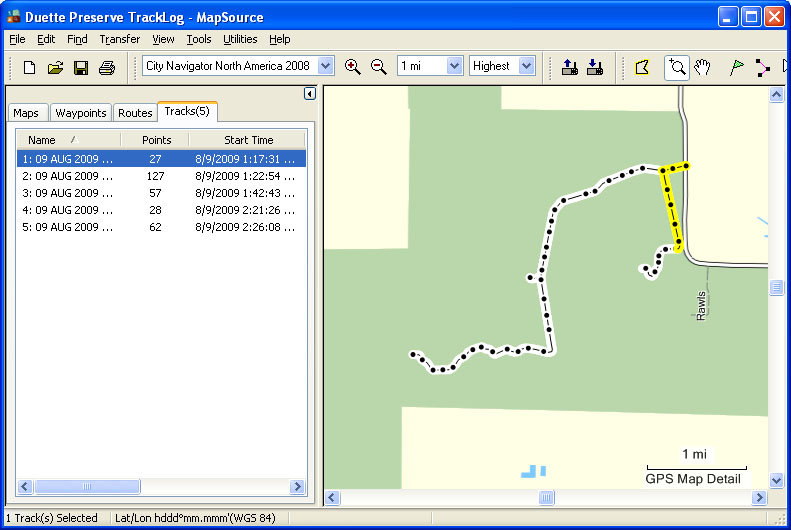Click map vertical scroll down arrow
Image resolution: width=791 pixels, height=530 pixels.
(776, 480)
